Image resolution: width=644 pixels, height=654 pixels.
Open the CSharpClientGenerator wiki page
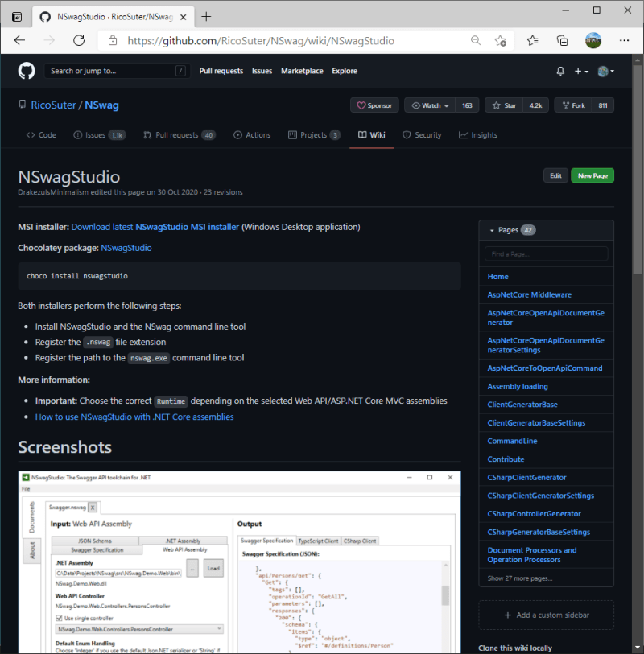(526, 478)
